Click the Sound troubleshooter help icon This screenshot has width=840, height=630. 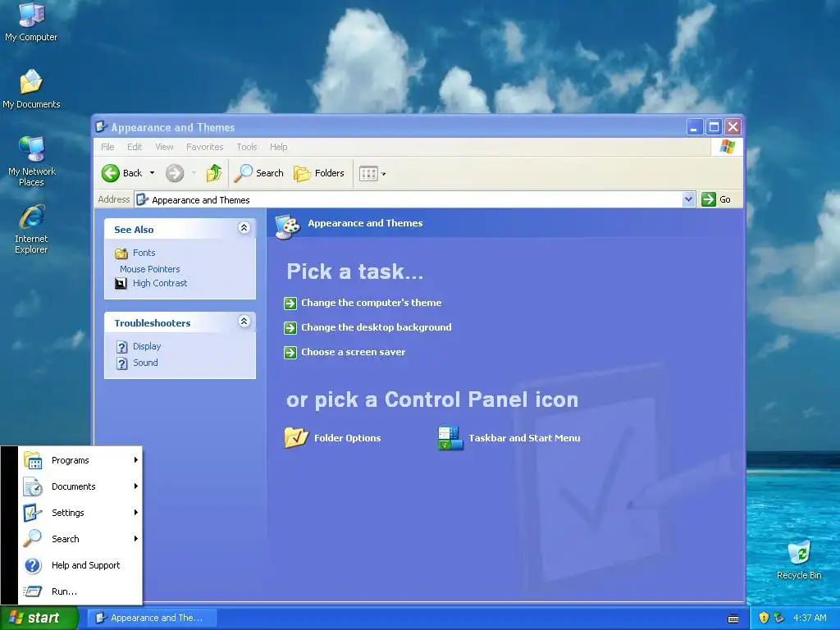pos(122,363)
